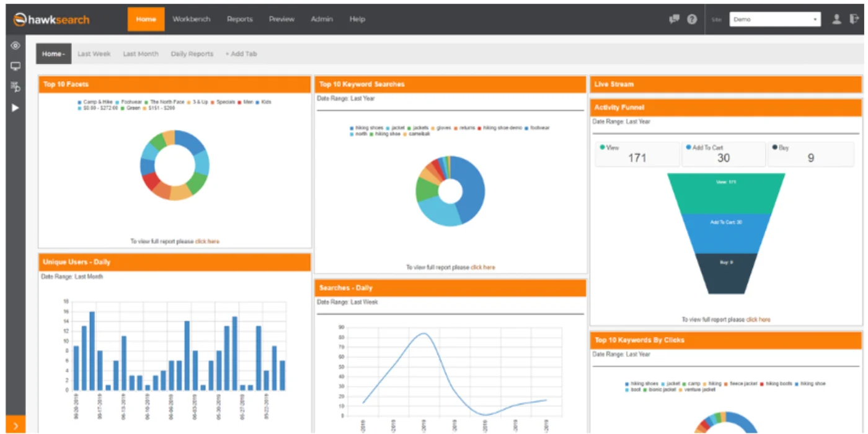Image resolution: width=868 pixels, height=434 pixels.
Task: Toggle Footwear legend entry in Top 10 Facets
Action: [x=129, y=102]
